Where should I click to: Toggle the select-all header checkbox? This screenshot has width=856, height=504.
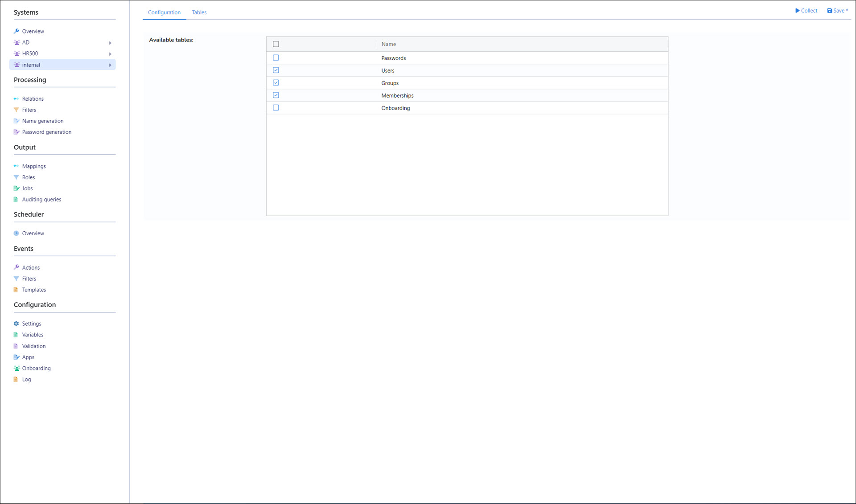(x=276, y=44)
